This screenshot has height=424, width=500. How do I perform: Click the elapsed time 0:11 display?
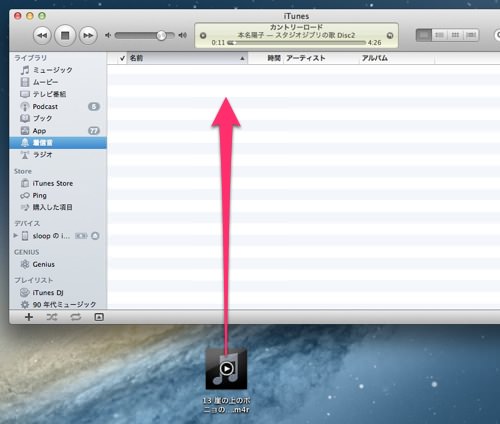[x=218, y=43]
